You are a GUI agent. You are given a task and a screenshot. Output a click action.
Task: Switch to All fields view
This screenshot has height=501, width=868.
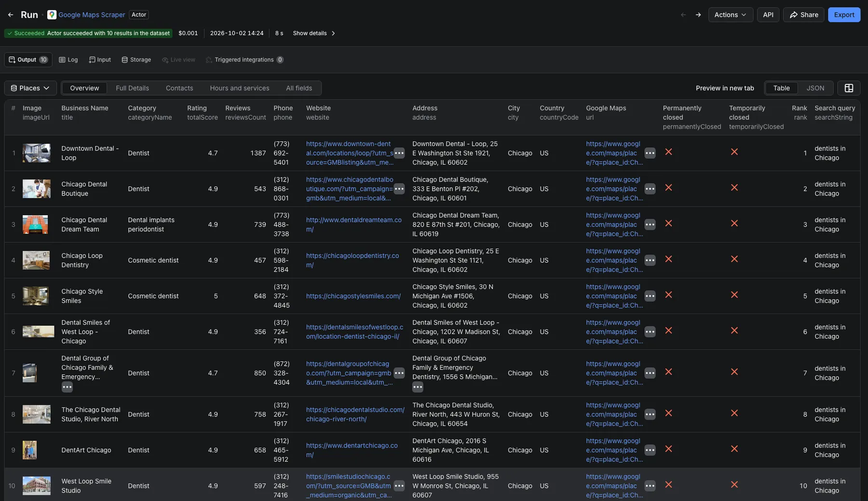[299, 88]
